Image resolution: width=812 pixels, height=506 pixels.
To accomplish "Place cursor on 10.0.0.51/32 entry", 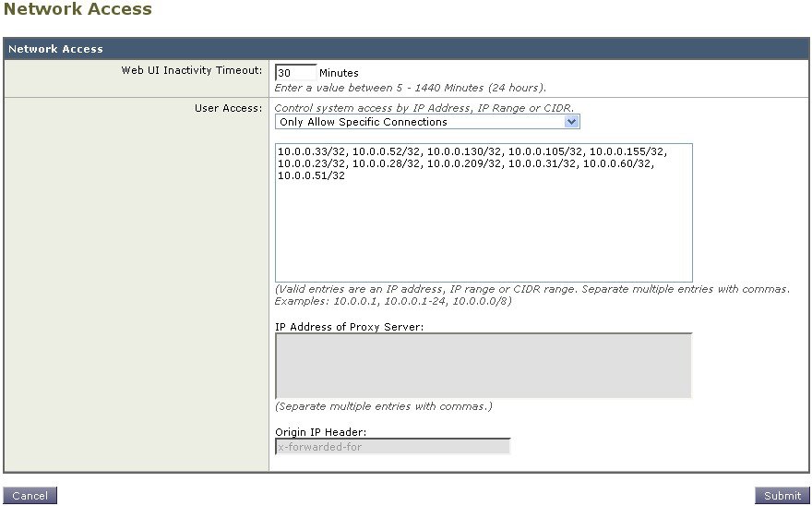I will pos(311,176).
